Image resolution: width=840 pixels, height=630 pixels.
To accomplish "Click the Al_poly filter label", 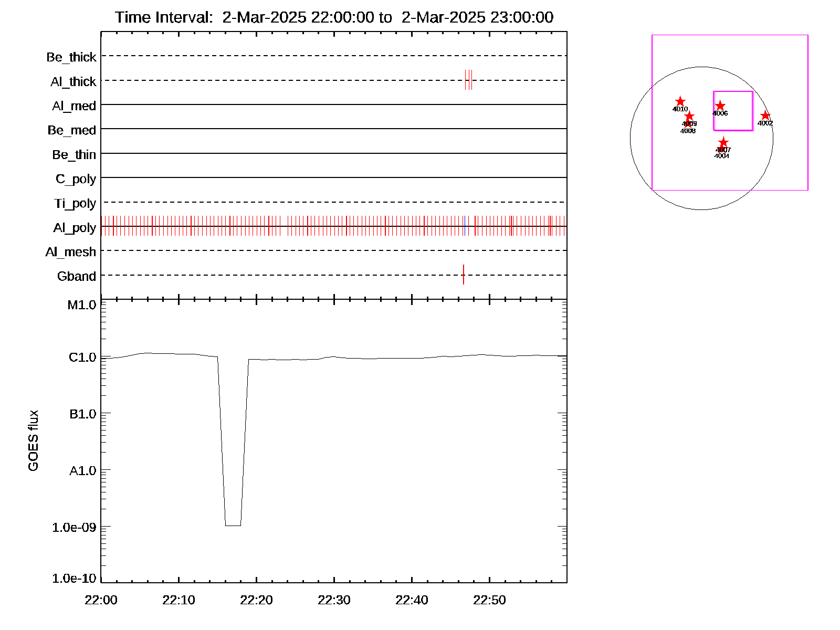I will tap(75, 227).
